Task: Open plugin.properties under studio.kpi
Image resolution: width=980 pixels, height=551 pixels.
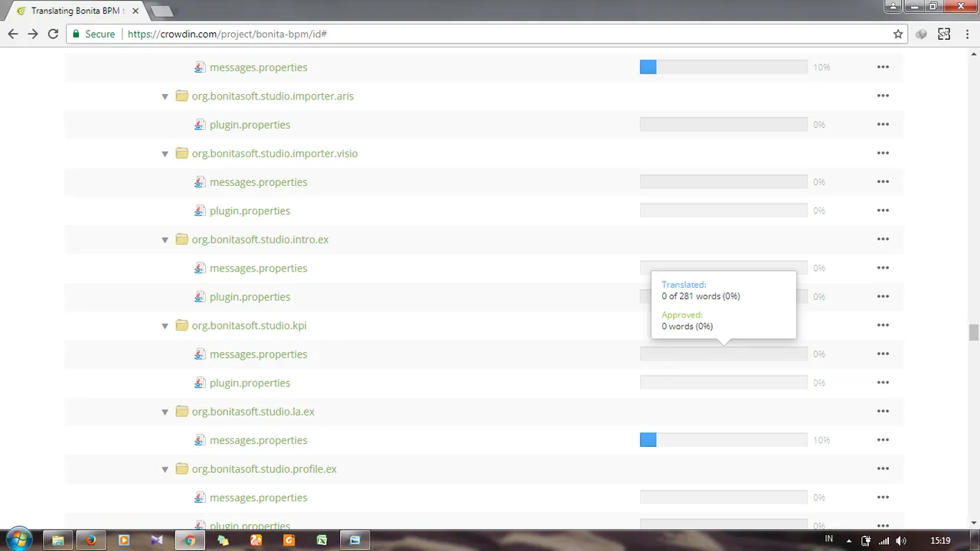Action: click(x=250, y=383)
